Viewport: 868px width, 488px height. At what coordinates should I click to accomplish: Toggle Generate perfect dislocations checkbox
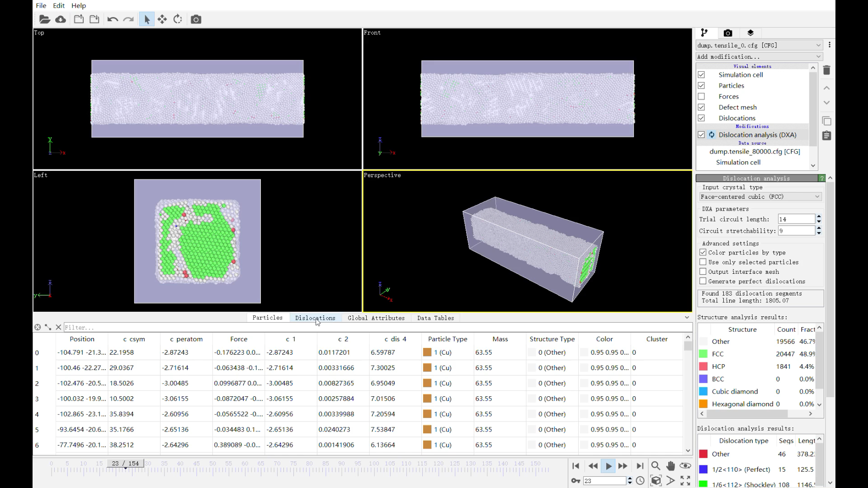point(703,281)
